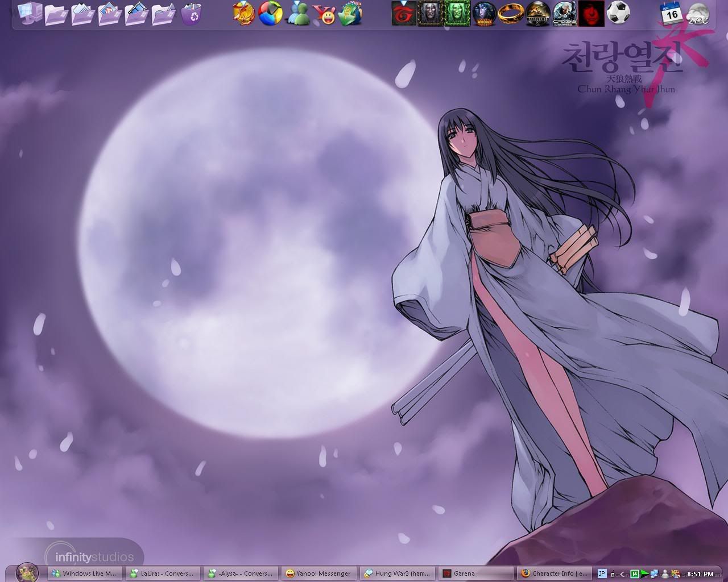The image size is (728, 582).
Task: Open Windows Live Messenger from the dock
Action: click(297, 14)
